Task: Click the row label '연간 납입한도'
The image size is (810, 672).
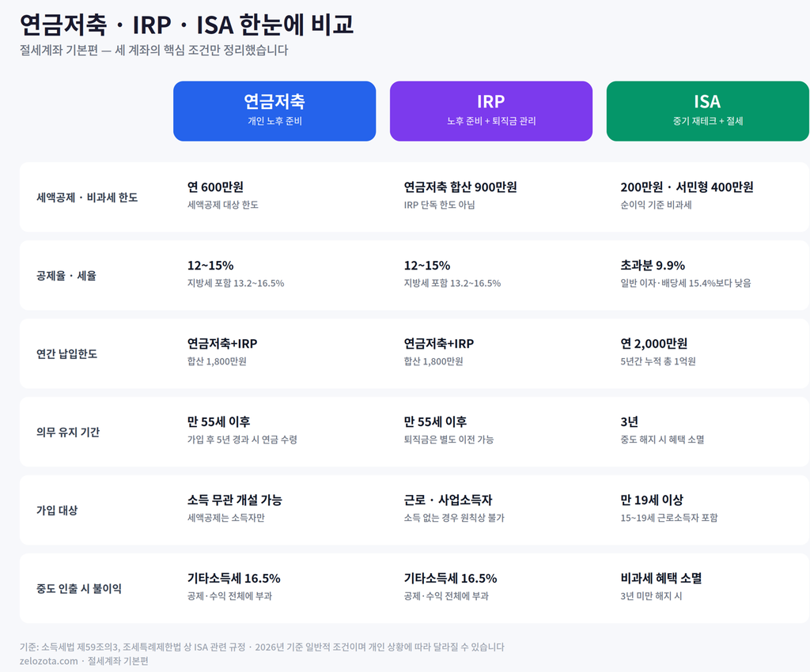Action: (66, 354)
